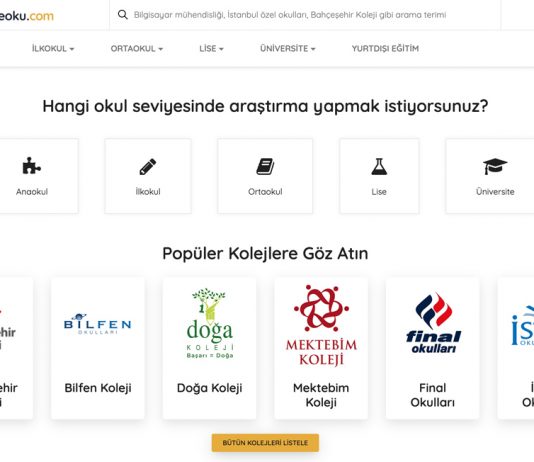Click the search magnifier icon
This screenshot has width=534, height=462.
123,15
